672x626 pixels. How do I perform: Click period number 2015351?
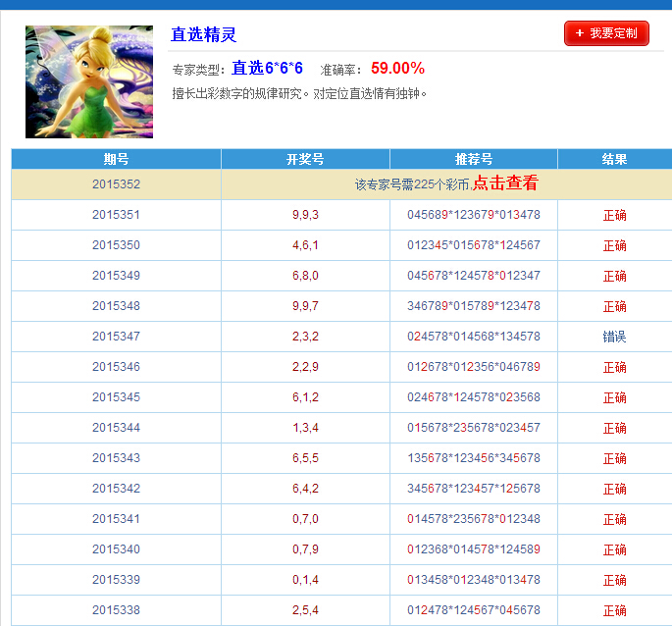116,215
